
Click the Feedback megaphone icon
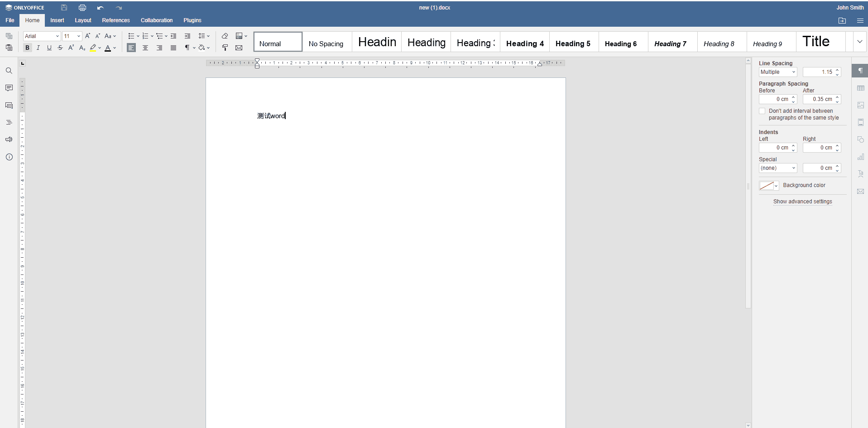tap(9, 139)
